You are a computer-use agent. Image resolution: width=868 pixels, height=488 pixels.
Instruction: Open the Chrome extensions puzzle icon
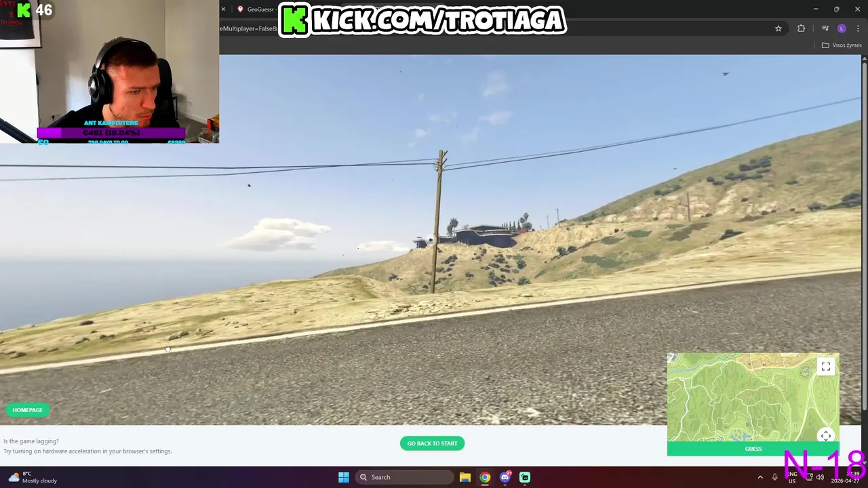click(802, 28)
